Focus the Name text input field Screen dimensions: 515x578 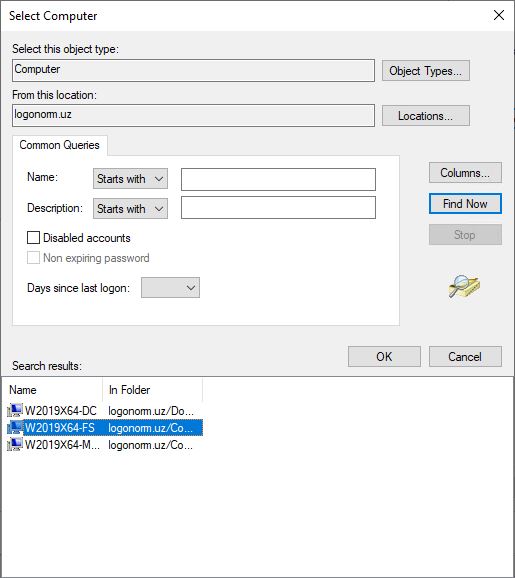point(278,180)
